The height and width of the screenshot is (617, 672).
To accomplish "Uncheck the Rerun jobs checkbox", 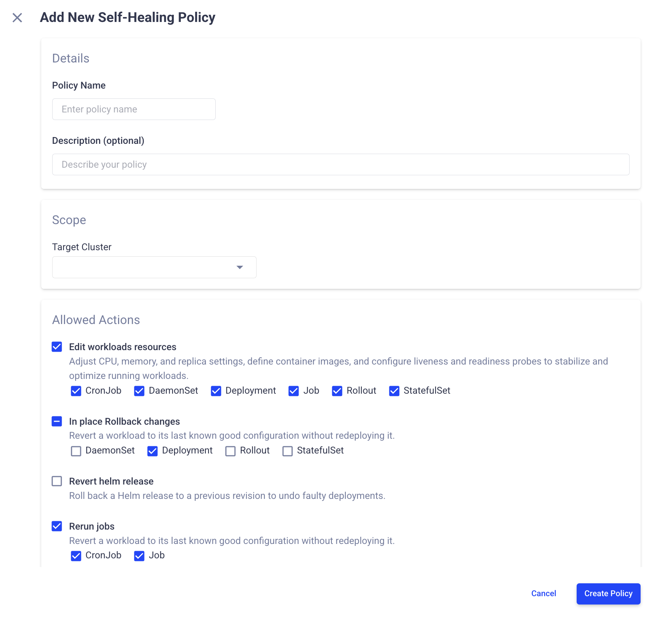I will (57, 526).
